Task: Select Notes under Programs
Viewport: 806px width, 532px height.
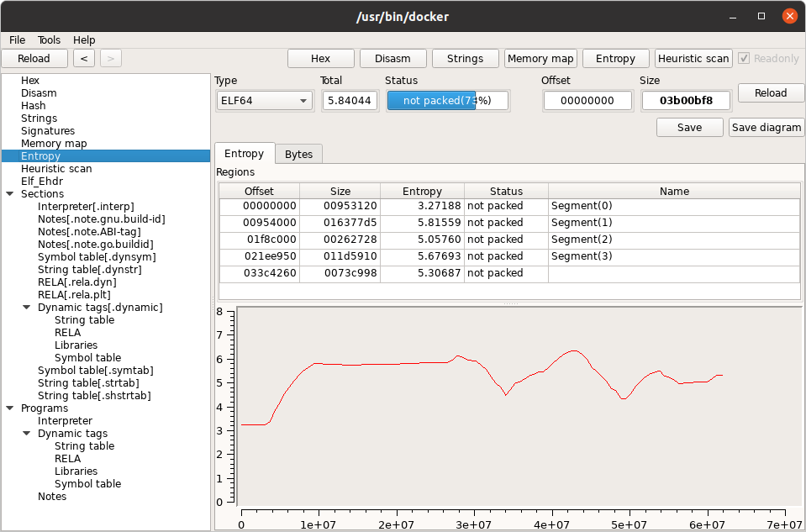Action: (x=52, y=496)
